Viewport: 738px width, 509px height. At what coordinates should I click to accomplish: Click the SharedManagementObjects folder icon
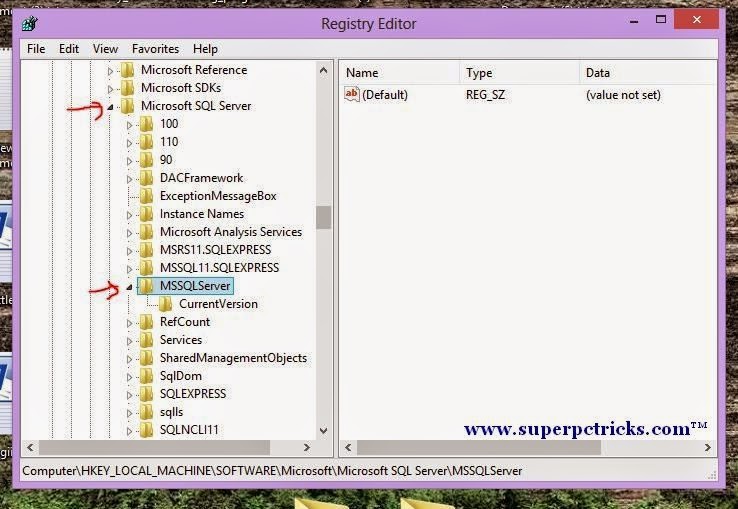coord(146,358)
